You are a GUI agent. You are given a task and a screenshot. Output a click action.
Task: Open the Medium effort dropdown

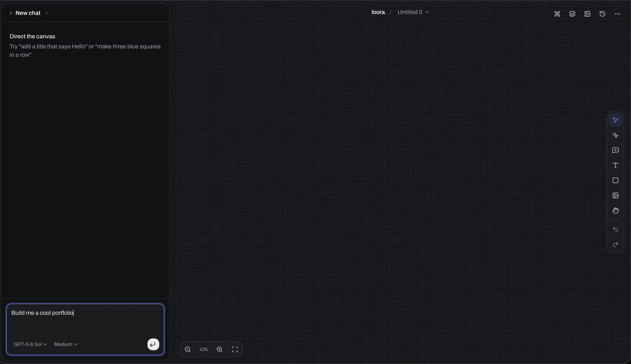click(x=66, y=344)
